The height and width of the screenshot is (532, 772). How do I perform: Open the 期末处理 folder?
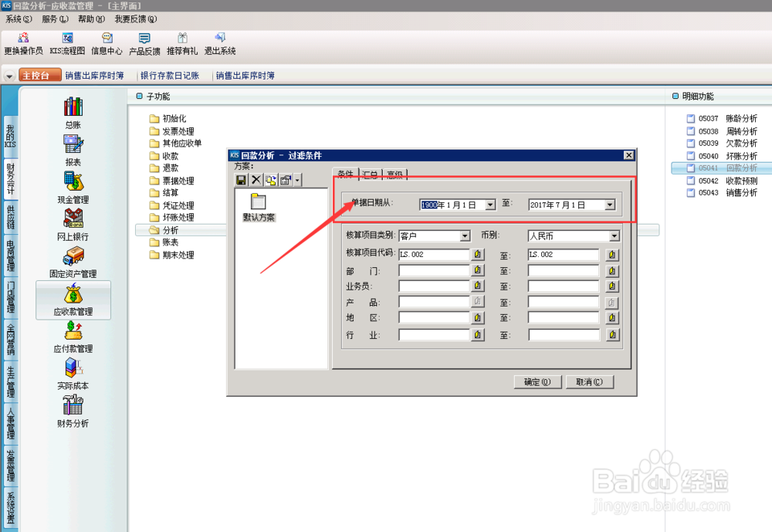click(172, 255)
